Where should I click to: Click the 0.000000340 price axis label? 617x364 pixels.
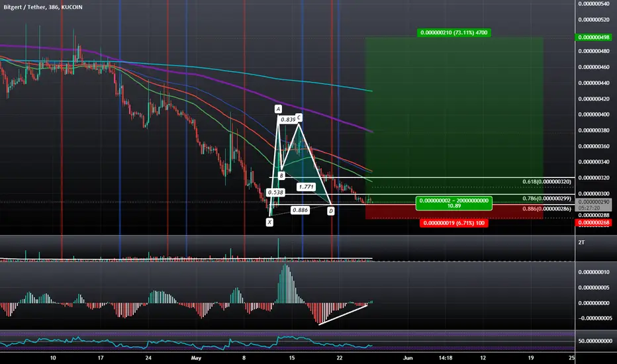click(594, 161)
